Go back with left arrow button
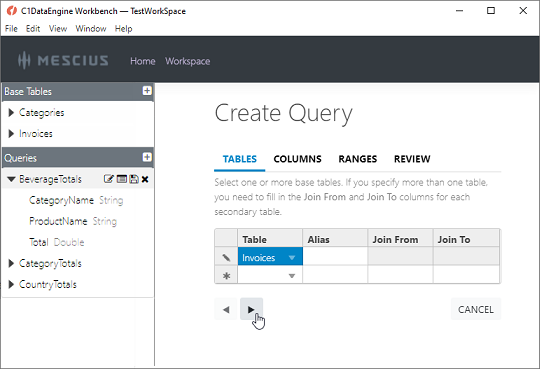This screenshot has width=540, height=369. coord(226,309)
